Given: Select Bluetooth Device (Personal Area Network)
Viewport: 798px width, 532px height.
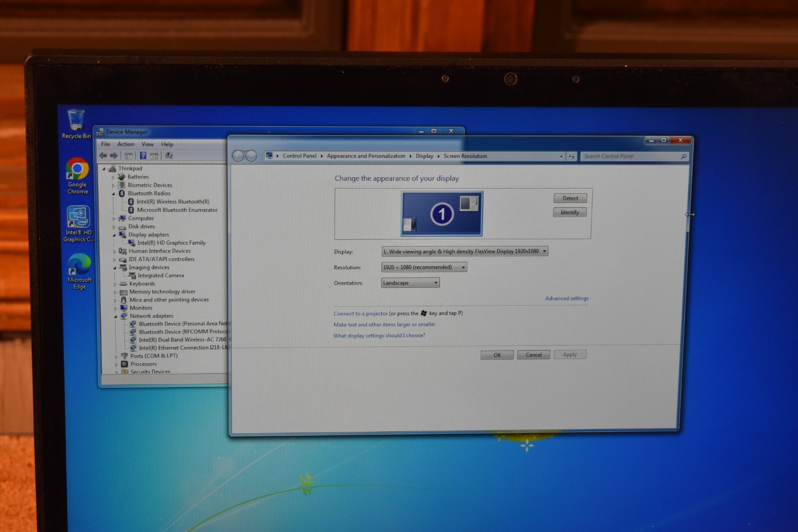Looking at the screenshot, I should [x=183, y=324].
